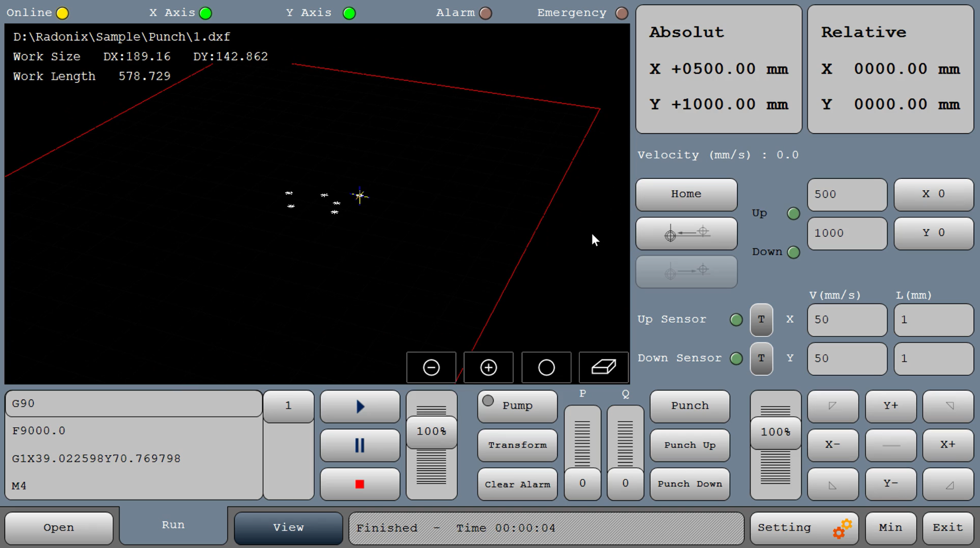Start program with the play button

click(x=360, y=406)
